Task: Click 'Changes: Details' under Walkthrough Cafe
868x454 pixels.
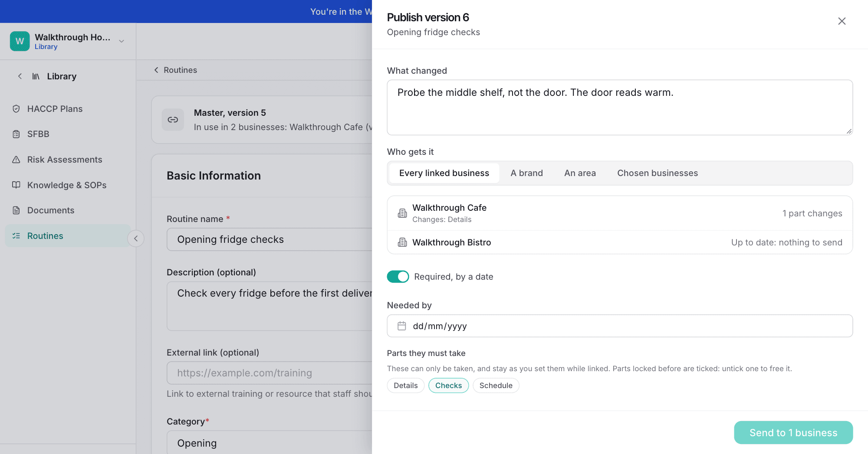Action: click(x=442, y=220)
